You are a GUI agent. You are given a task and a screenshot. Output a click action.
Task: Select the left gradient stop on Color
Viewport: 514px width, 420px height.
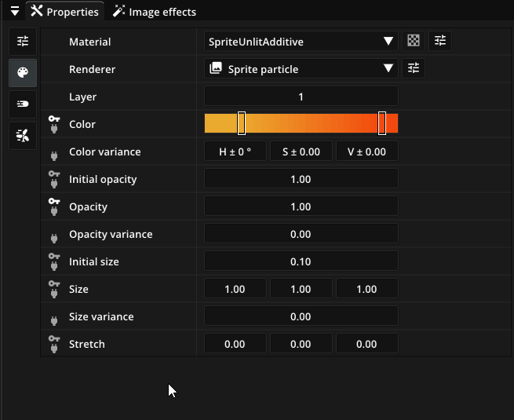click(x=242, y=123)
